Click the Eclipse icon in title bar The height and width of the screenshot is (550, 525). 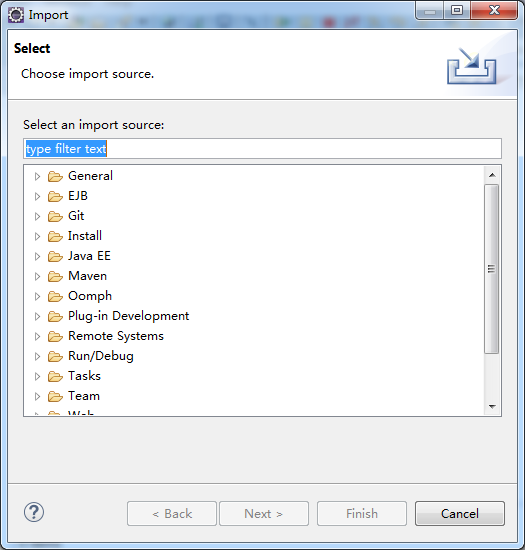16,15
